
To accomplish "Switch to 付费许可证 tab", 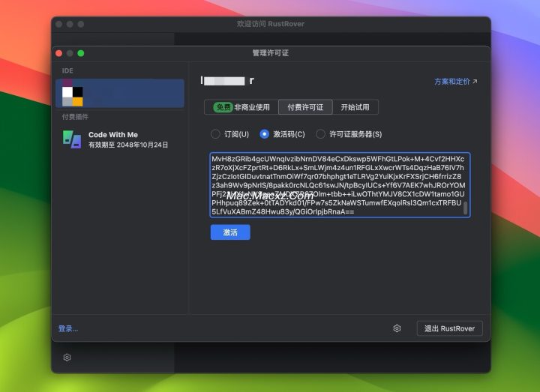I will 305,107.
